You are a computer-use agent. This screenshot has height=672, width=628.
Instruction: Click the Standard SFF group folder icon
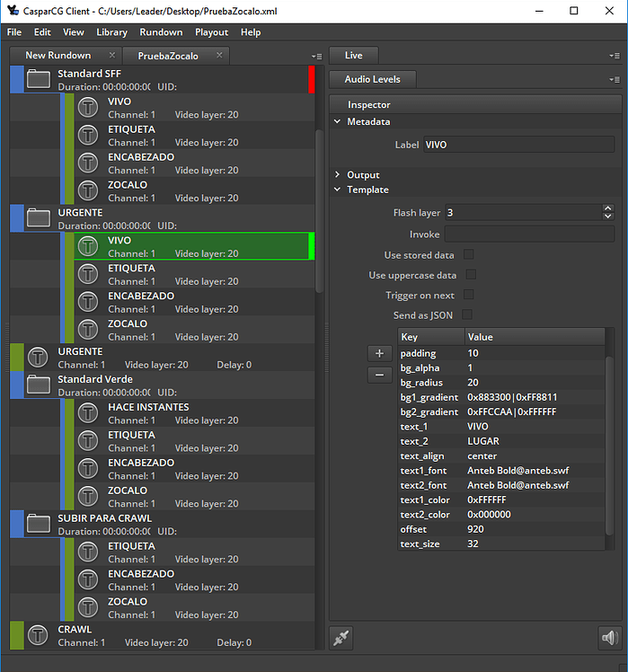[39, 79]
